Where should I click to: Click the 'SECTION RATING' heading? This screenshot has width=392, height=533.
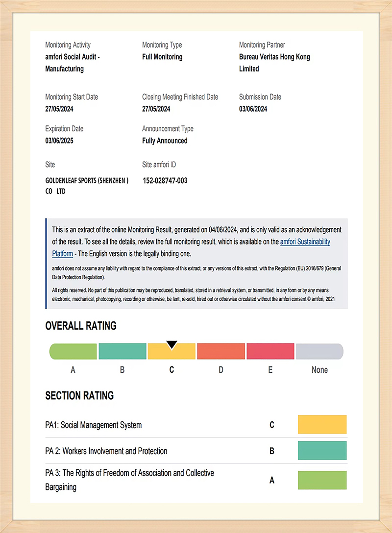[x=79, y=395]
